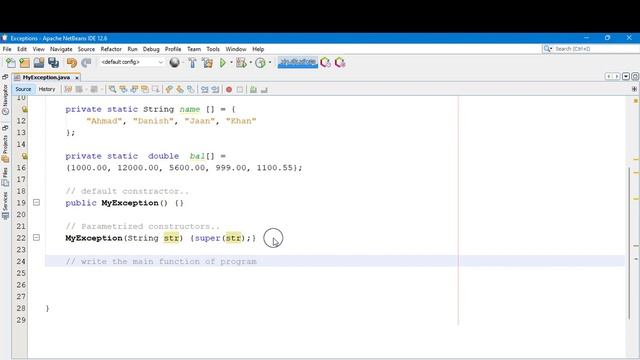640x360 pixels.
Task: Click the Profile Project clock icon
Action: [x=260, y=62]
